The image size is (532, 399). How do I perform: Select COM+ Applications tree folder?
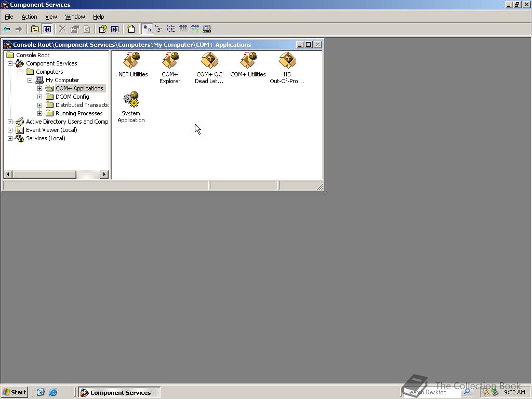pyautogui.click(x=79, y=88)
